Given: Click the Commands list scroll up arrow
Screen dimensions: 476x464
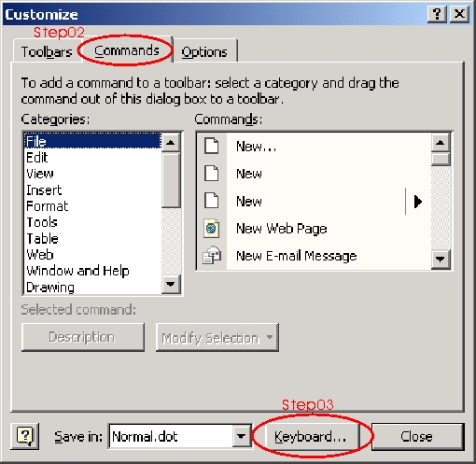Looking at the screenshot, I should click(x=441, y=143).
